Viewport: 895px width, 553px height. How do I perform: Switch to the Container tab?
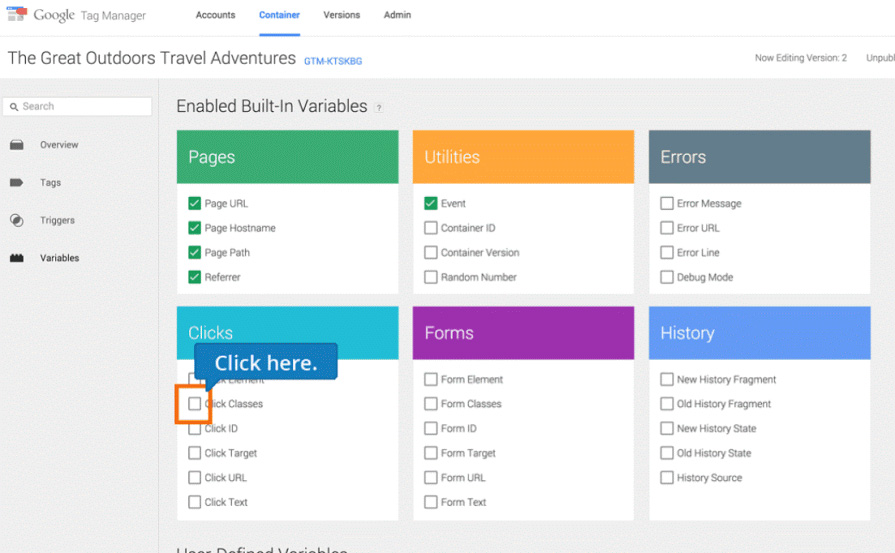[x=279, y=15]
